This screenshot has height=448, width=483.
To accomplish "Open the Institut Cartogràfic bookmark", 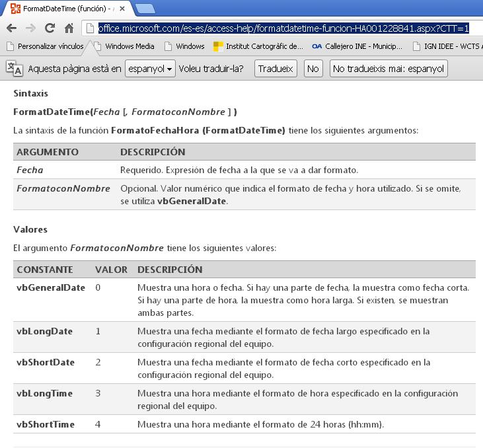I will tap(258, 46).
